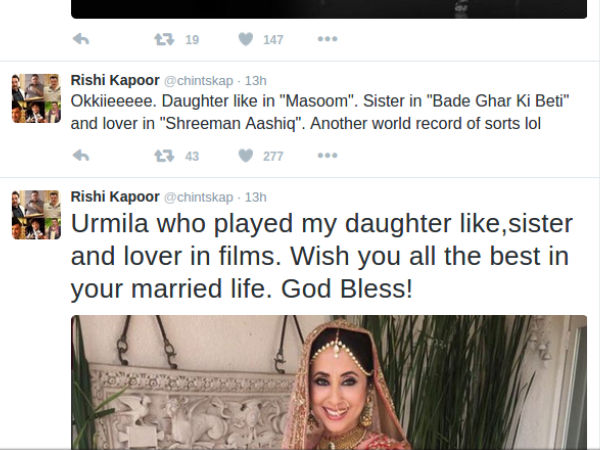Retweet the tweet showing 19 retweets
Image resolution: width=600 pixels, height=450 pixels.
[x=162, y=40]
